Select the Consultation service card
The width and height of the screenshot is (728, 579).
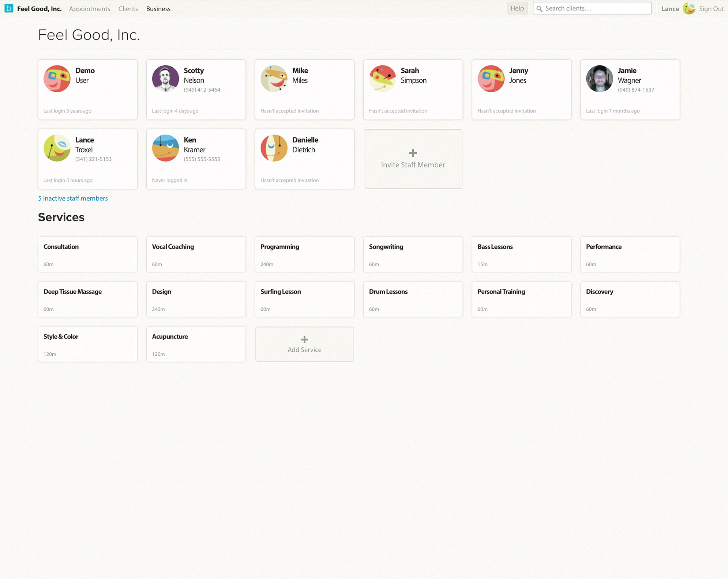pos(87,254)
